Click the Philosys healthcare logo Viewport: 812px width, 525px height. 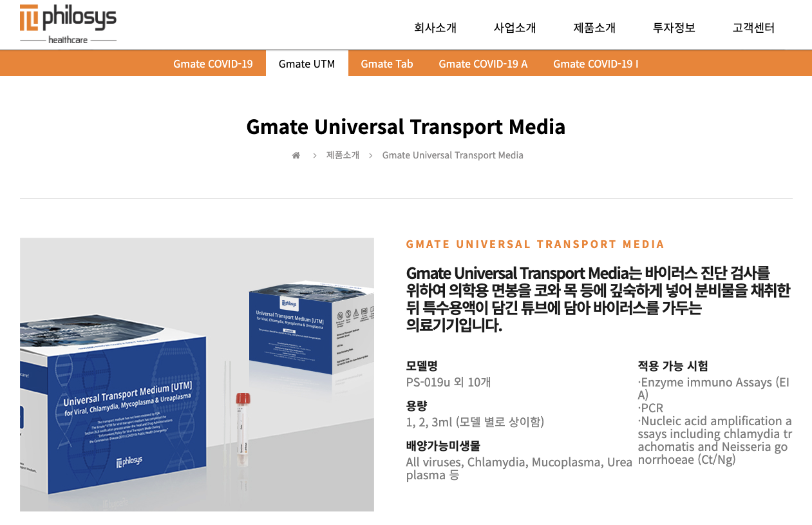pos(68,24)
